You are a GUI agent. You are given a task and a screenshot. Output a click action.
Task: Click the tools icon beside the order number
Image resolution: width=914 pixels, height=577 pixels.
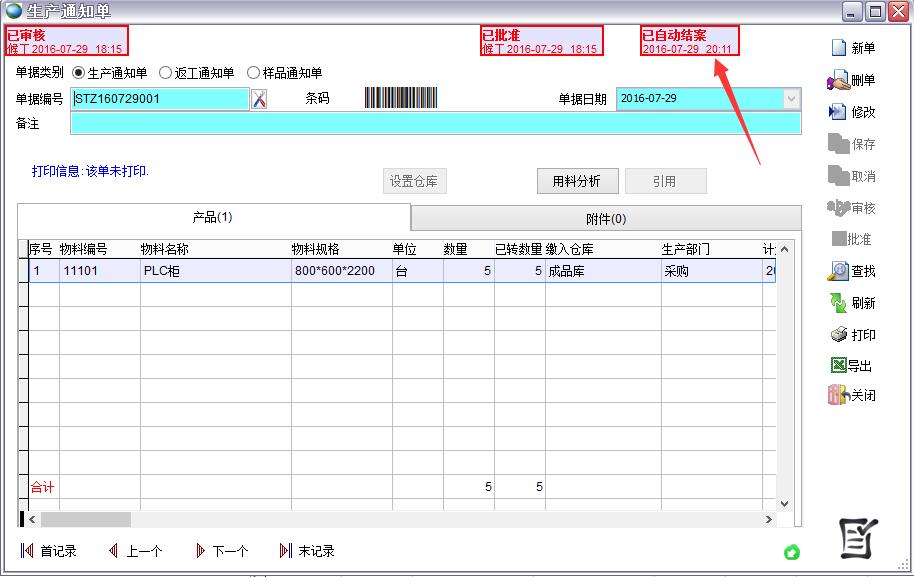coord(259,99)
